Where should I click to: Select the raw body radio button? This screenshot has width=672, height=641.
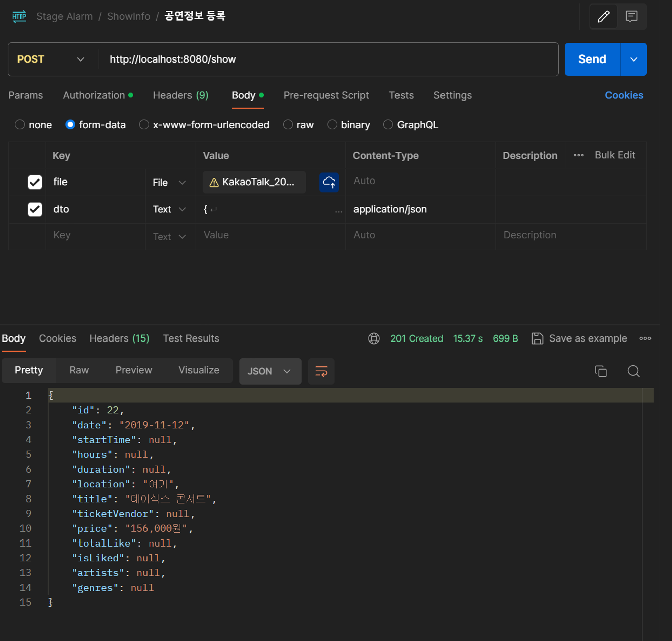[x=288, y=125]
